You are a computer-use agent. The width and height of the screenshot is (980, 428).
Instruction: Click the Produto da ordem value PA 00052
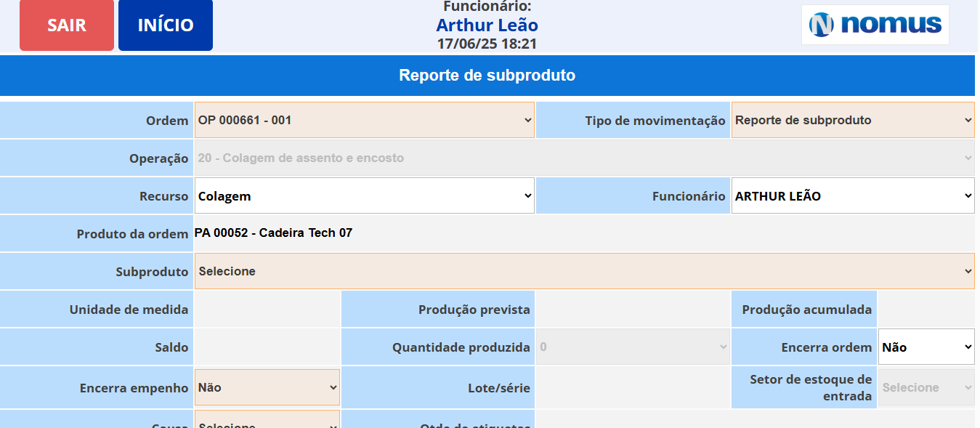pyautogui.click(x=273, y=233)
